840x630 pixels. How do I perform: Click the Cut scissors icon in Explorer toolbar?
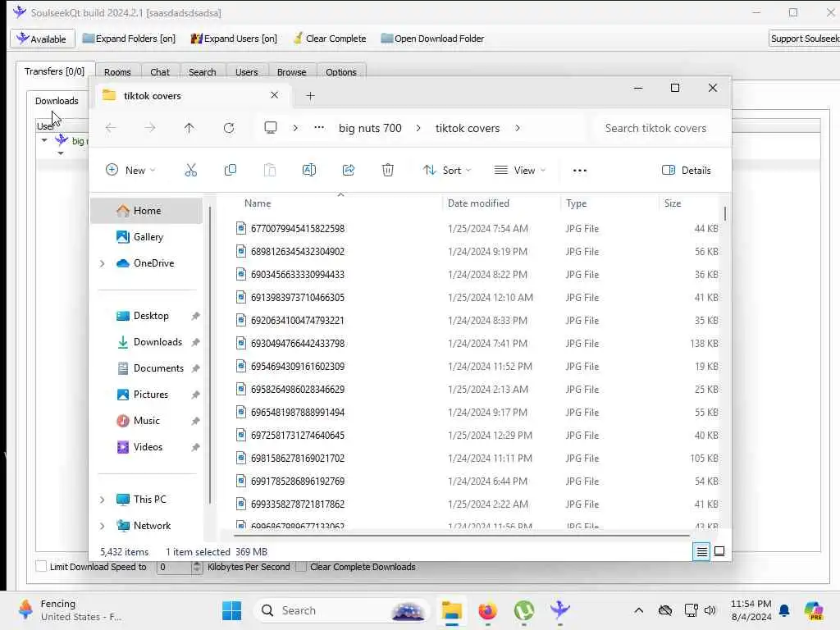(190, 171)
